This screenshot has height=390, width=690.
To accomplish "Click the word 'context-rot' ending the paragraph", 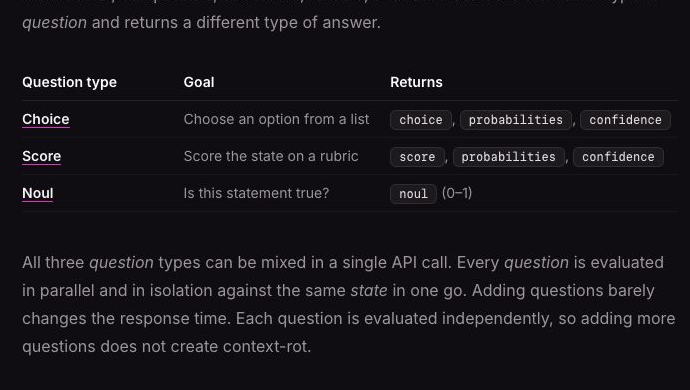I will point(265,346).
